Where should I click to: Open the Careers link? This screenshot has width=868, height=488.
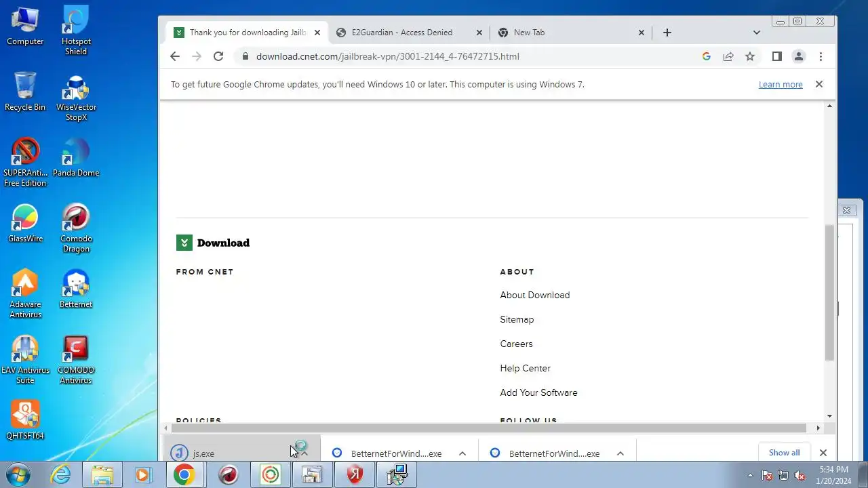pyautogui.click(x=516, y=344)
